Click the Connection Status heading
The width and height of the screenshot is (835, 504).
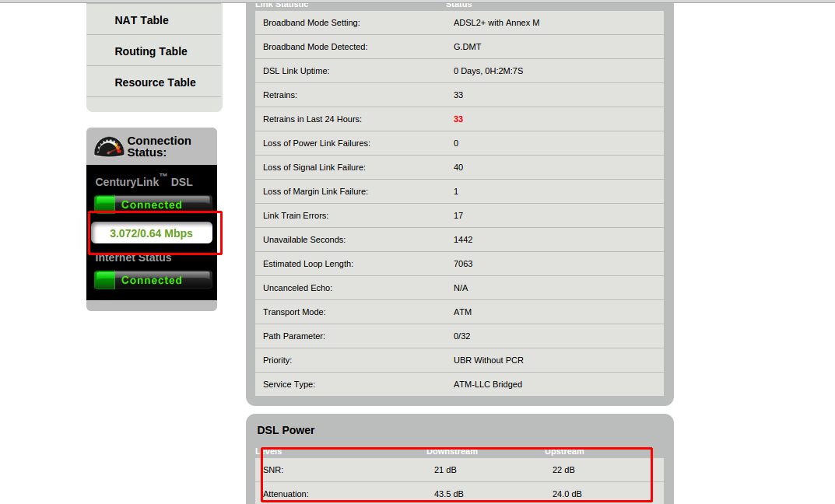point(159,146)
